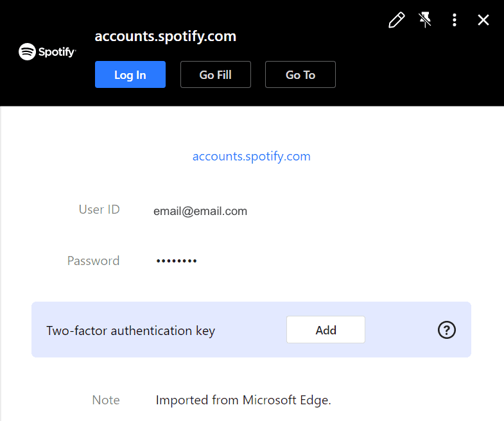Click the 'Two-factor authentication key' text
The width and height of the screenshot is (504, 421).
coord(130,331)
